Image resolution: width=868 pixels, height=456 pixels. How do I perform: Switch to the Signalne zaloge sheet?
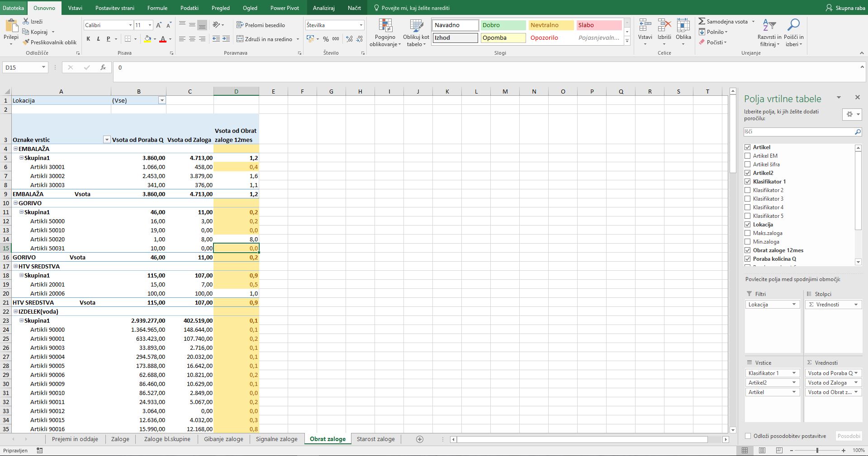pos(276,439)
